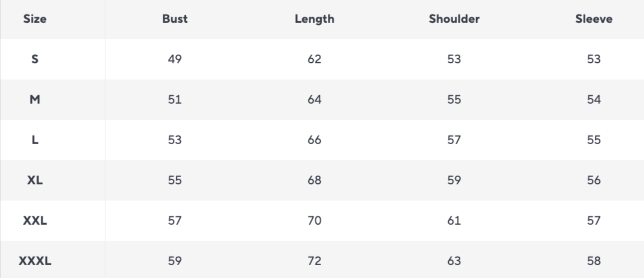Select the Length value 64 for size M
This screenshot has height=278, width=644.
point(314,100)
